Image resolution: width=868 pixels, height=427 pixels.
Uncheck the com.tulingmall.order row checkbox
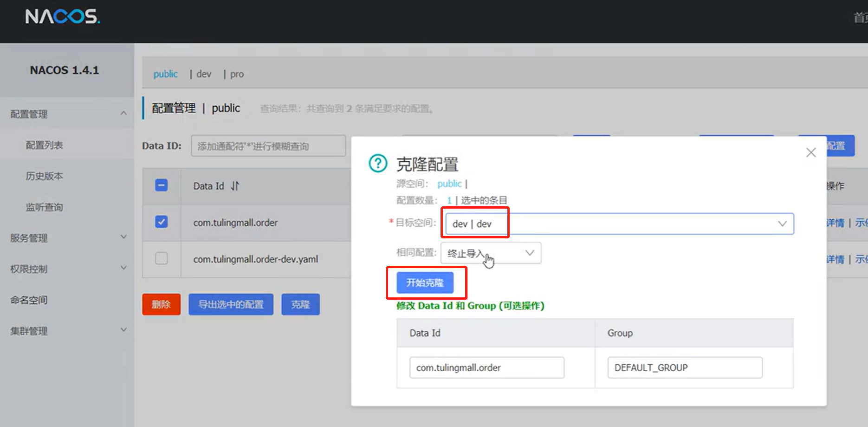[162, 222]
